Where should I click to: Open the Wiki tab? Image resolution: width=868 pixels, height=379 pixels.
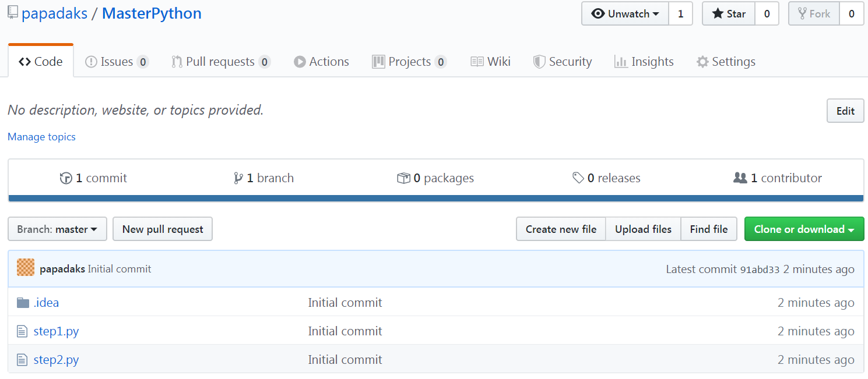(x=490, y=61)
